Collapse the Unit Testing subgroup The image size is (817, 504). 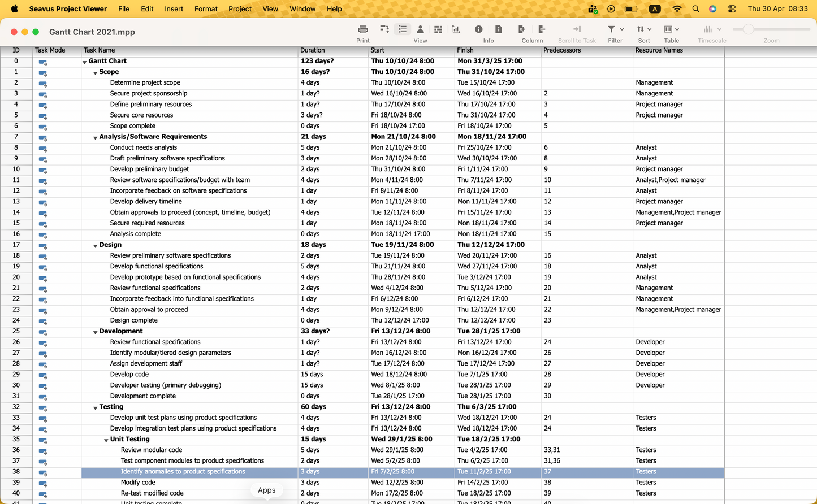tap(106, 440)
